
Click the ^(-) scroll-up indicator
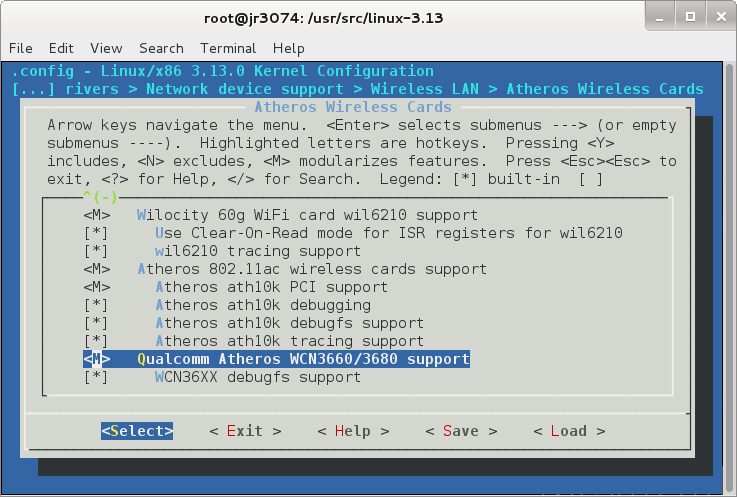[x=100, y=197]
